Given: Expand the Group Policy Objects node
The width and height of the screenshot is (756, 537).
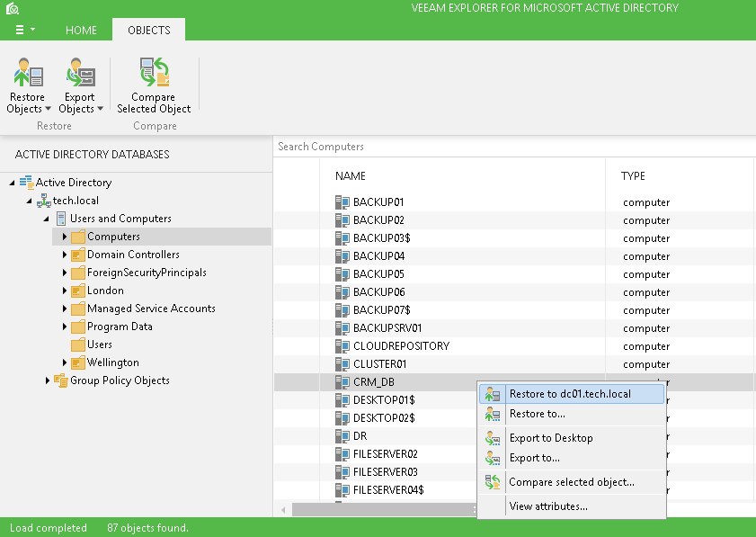Looking at the screenshot, I should pos(47,380).
